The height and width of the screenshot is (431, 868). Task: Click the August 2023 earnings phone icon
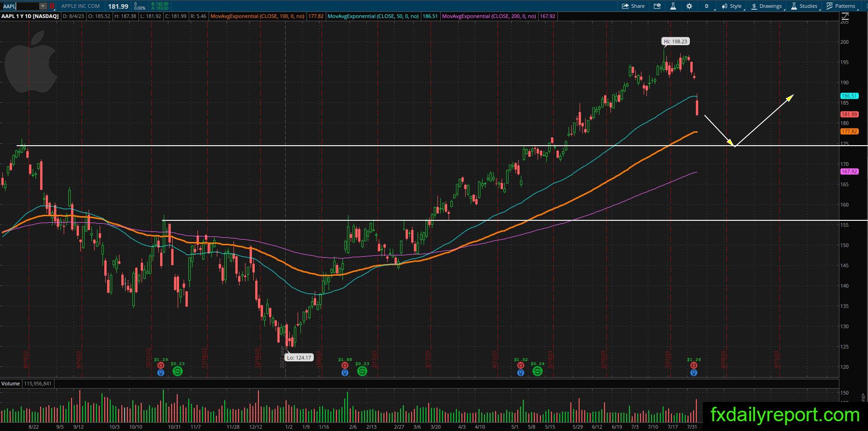[694, 365]
